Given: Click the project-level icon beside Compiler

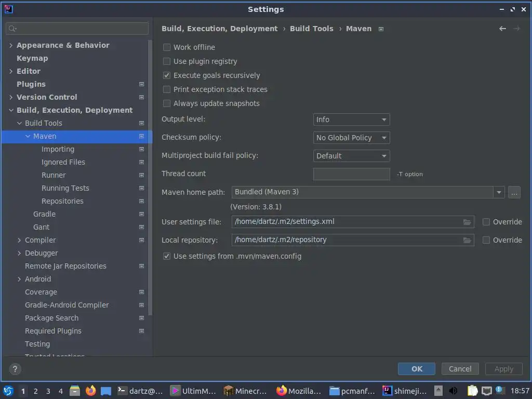Looking at the screenshot, I should pos(141,240).
